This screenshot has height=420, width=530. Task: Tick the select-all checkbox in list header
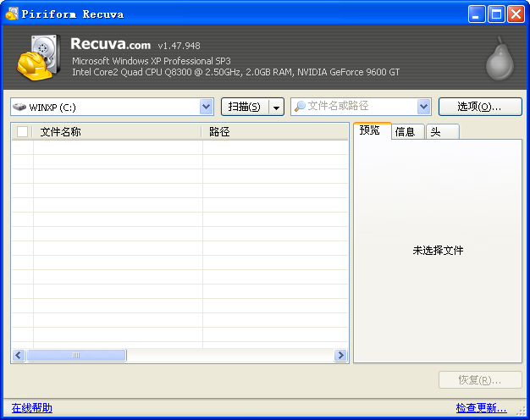coord(22,131)
